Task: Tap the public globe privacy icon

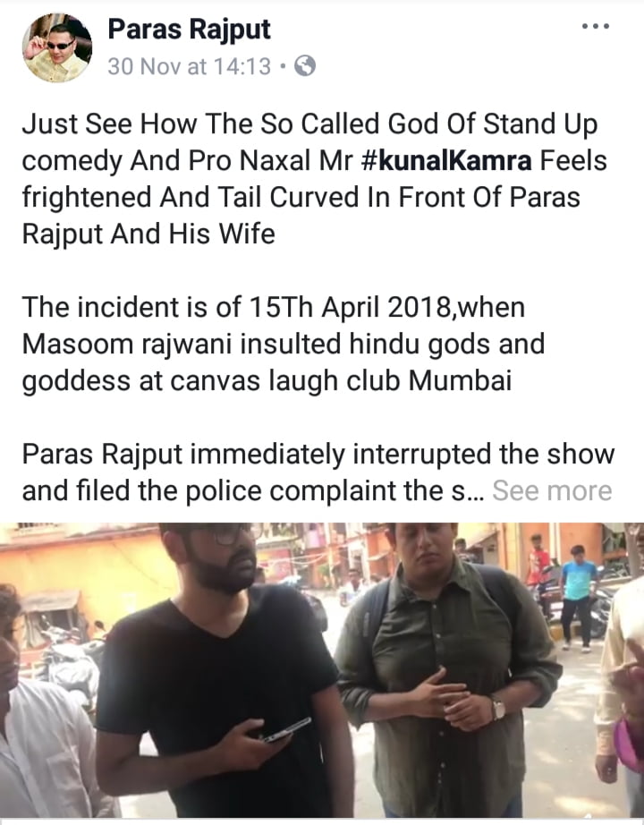Action: click(305, 66)
